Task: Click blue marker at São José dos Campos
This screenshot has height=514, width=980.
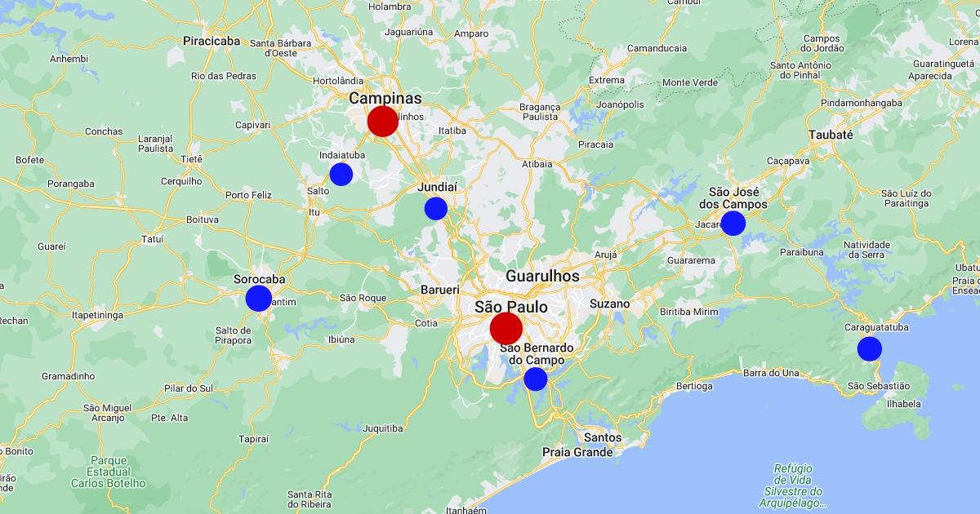Action: [x=733, y=223]
